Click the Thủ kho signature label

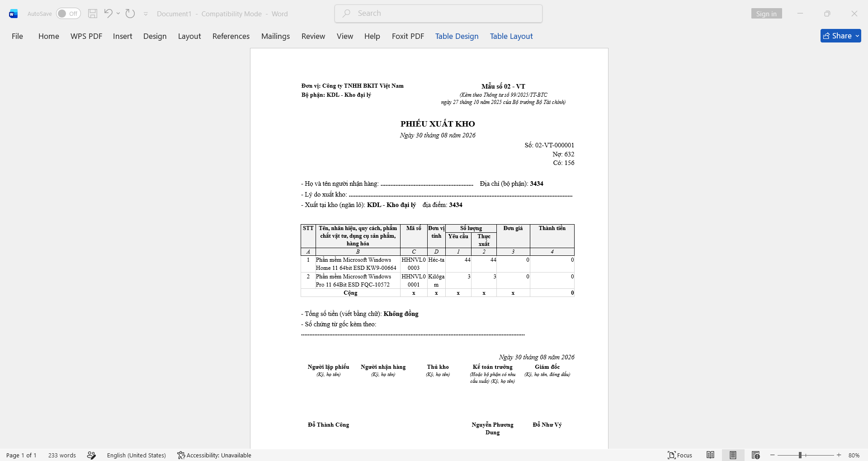coord(438,367)
